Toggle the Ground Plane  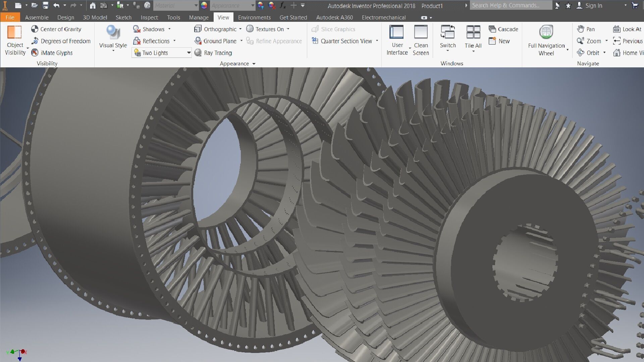click(x=215, y=41)
